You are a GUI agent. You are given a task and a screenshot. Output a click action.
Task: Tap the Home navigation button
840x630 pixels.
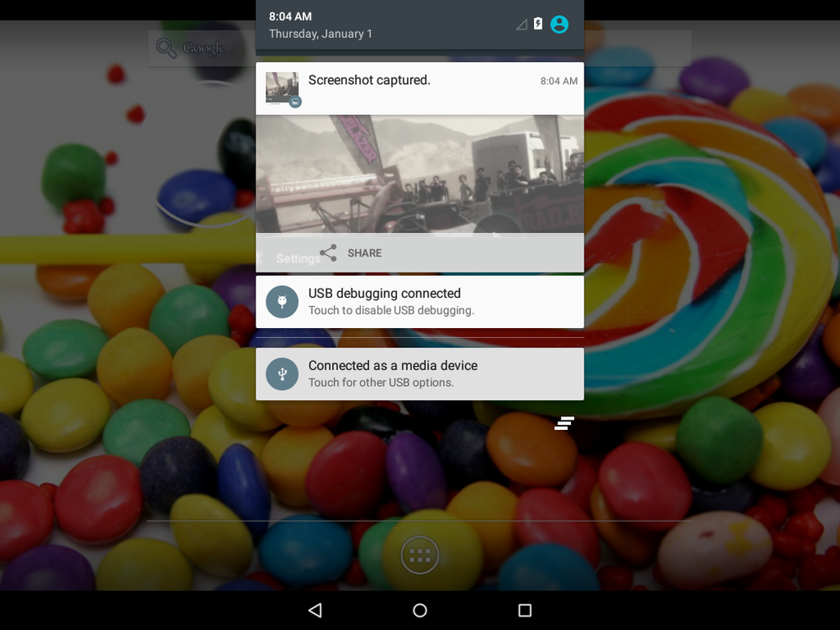click(x=420, y=610)
